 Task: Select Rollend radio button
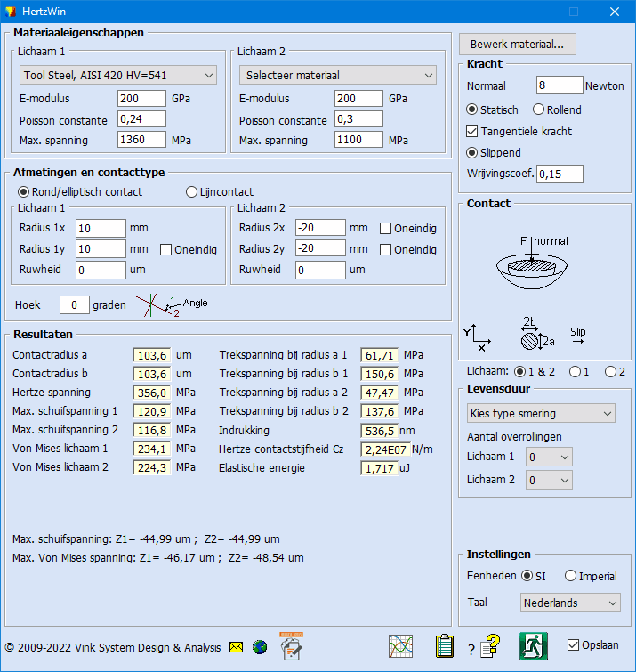[x=538, y=109]
